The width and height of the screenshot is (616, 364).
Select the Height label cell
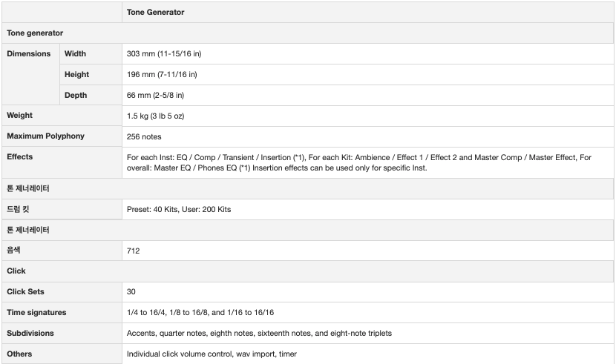pos(77,75)
